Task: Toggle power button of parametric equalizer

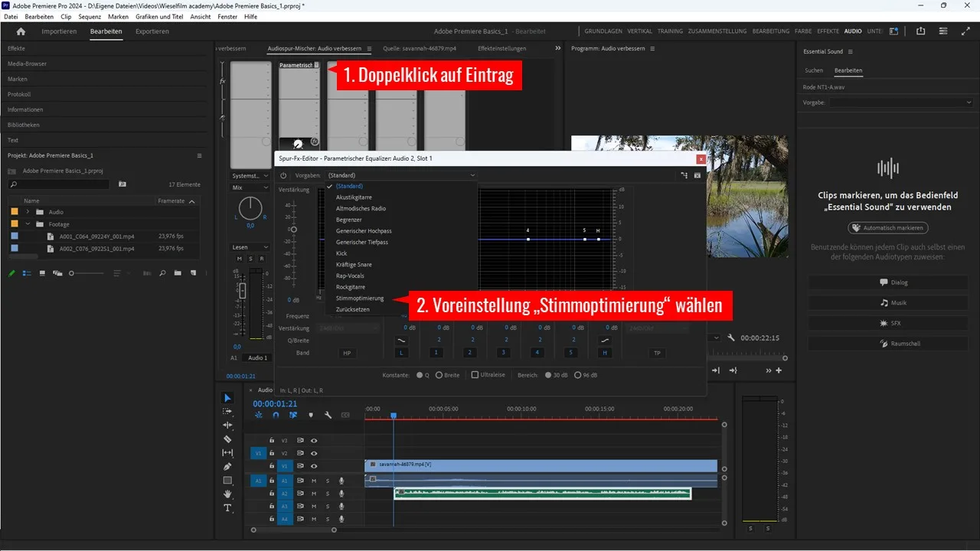Action: tap(283, 175)
